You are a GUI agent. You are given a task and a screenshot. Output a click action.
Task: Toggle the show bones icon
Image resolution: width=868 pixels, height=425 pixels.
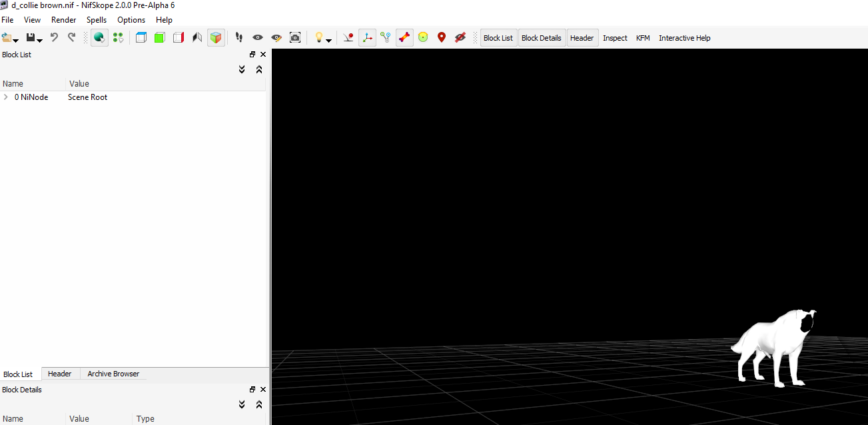pyautogui.click(x=404, y=38)
